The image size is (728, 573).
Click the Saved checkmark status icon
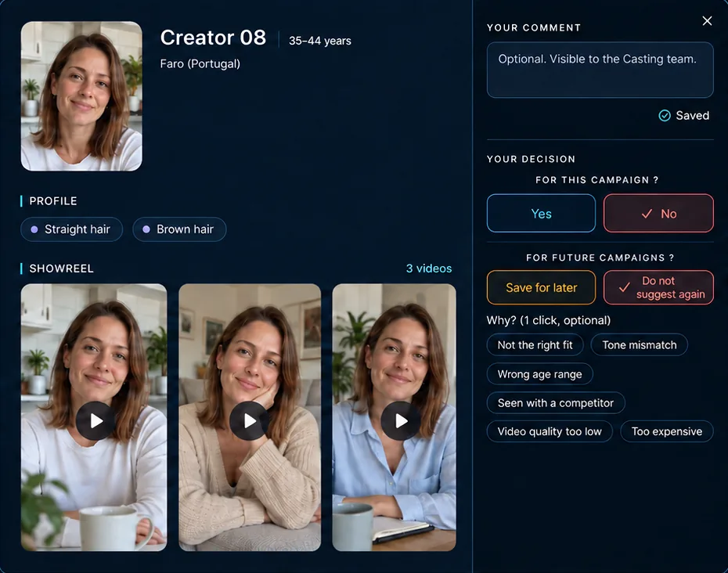click(x=665, y=116)
